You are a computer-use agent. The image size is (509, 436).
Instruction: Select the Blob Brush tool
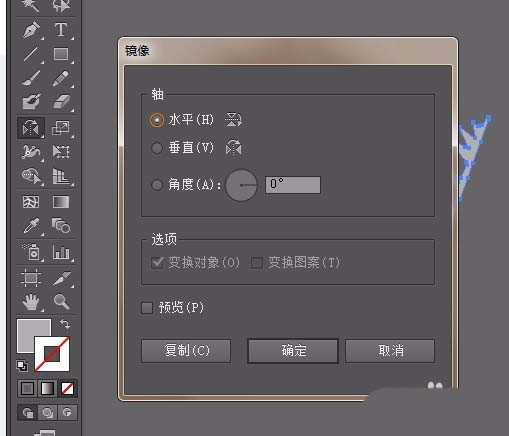point(31,102)
